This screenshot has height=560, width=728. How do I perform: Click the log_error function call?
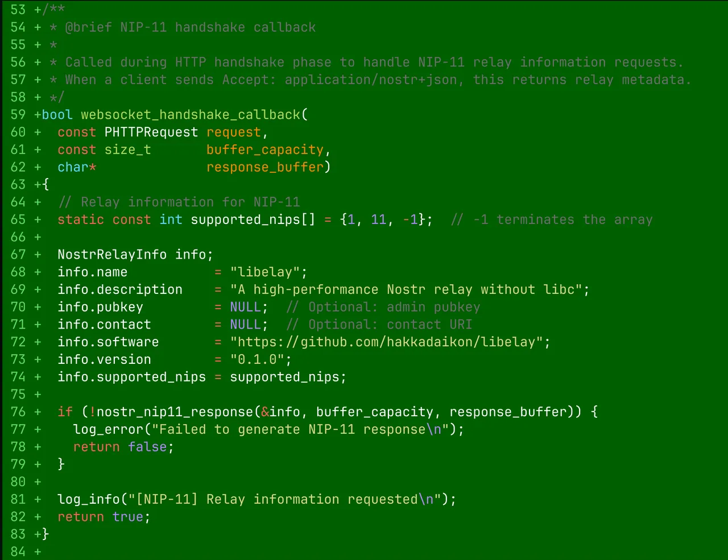click(108, 430)
